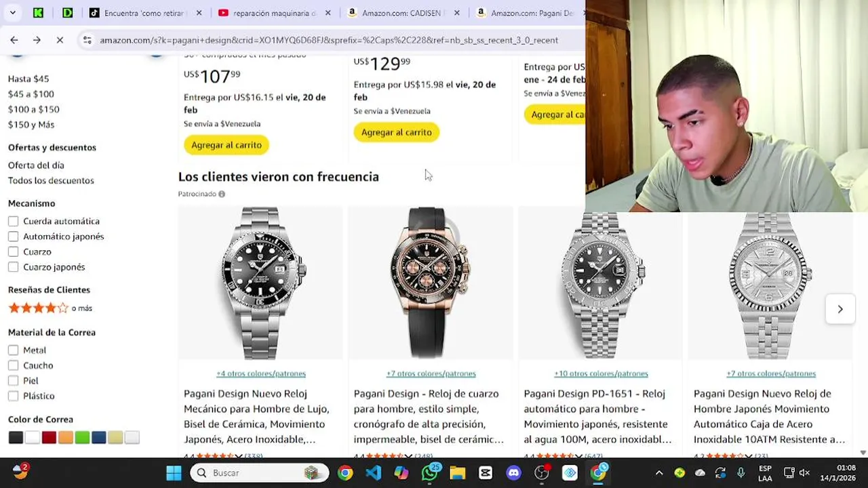
Task: Check Plástico strap material
Action: [x=14, y=396]
